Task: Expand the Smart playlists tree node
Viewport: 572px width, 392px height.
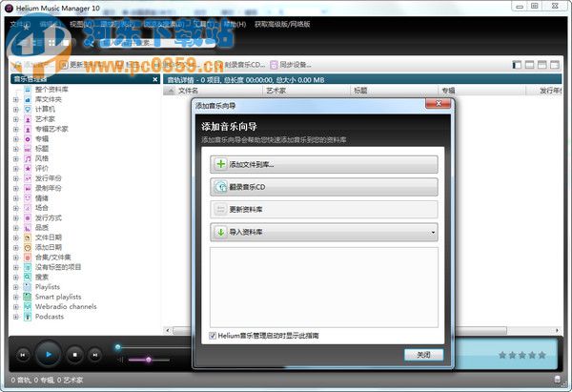Action: point(15,298)
